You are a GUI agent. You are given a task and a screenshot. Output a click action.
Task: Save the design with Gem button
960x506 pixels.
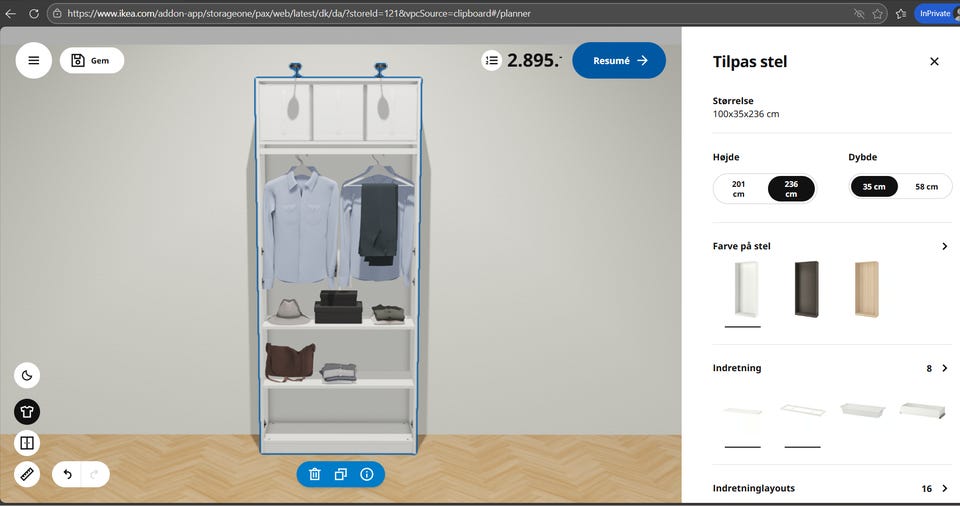click(92, 61)
